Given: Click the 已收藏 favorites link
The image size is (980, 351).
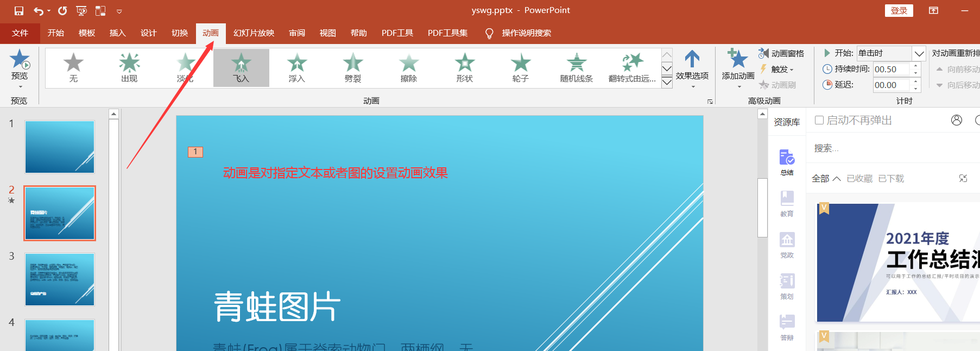Looking at the screenshot, I should [859, 179].
